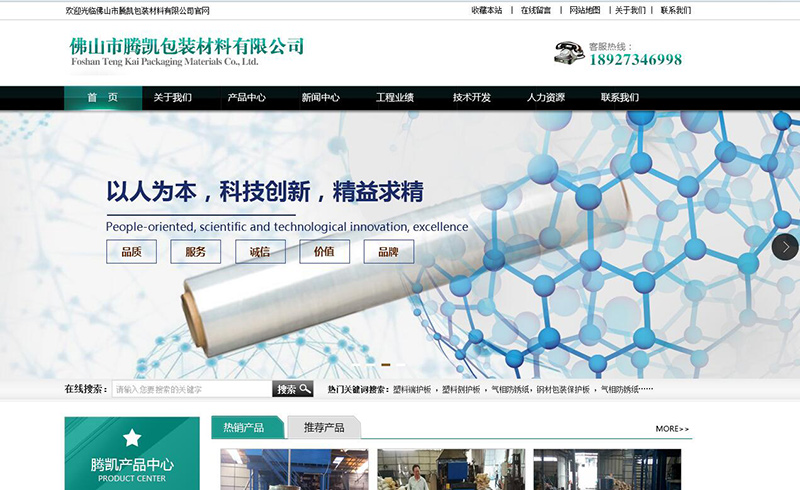
Task: Open the 联系我们 item in main navigation bar
Action: point(620,97)
